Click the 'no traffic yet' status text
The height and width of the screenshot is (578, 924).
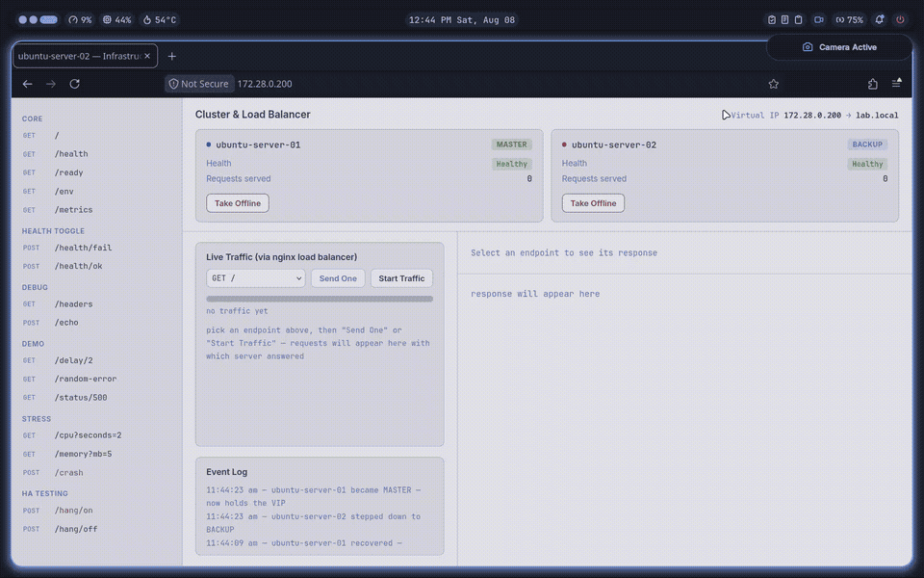(x=237, y=311)
